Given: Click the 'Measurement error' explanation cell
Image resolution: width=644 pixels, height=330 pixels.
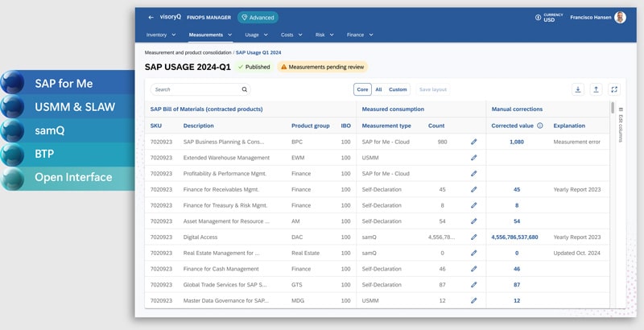Looking at the screenshot, I should (x=576, y=142).
